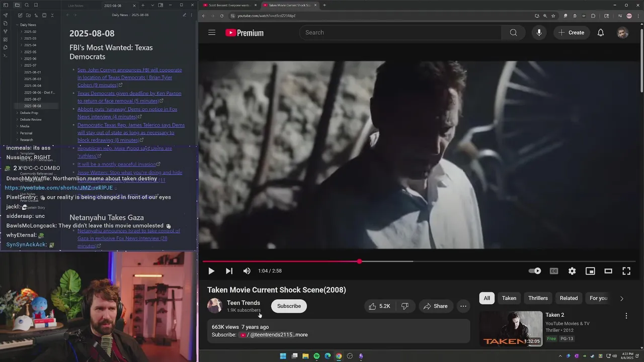Screen dimensions: 644x362
Task: Create new note in Obsidian explorer
Action: (x=20, y=15)
